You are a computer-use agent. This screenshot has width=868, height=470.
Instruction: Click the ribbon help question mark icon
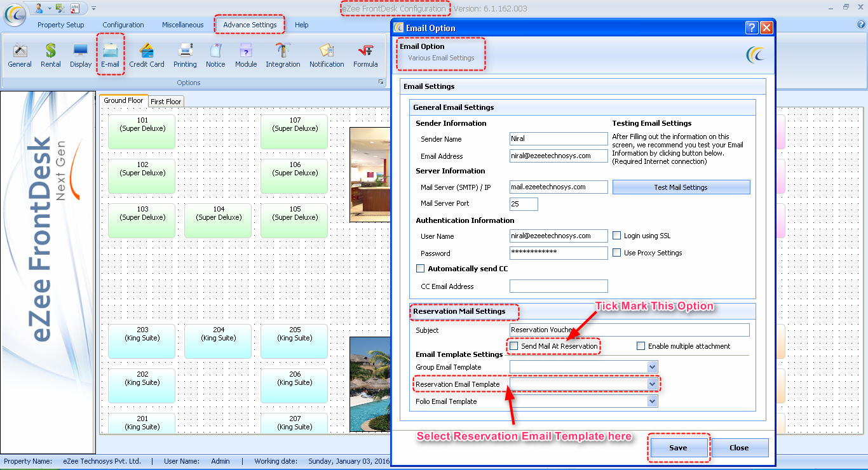click(861, 24)
